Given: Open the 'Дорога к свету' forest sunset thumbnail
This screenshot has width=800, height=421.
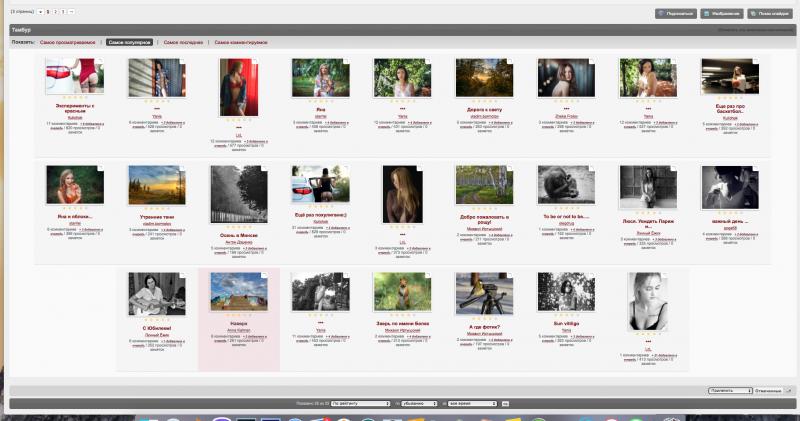Looking at the screenshot, I should pyautogui.click(x=484, y=78).
